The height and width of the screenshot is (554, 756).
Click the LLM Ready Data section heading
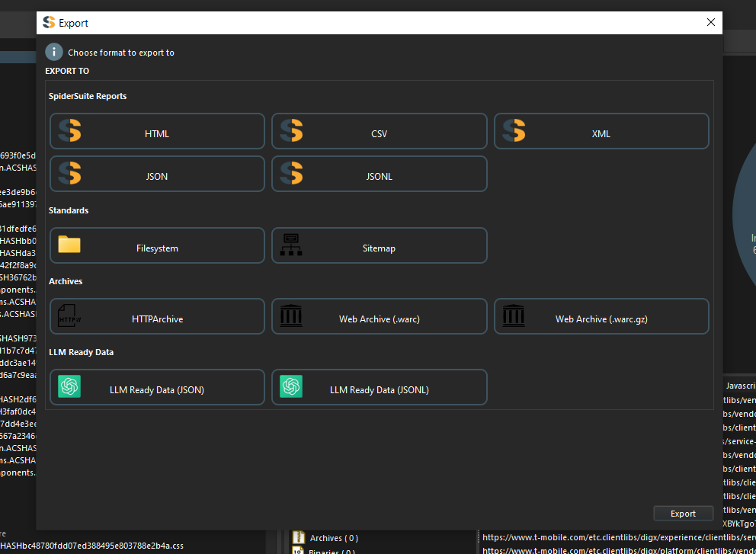81,352
